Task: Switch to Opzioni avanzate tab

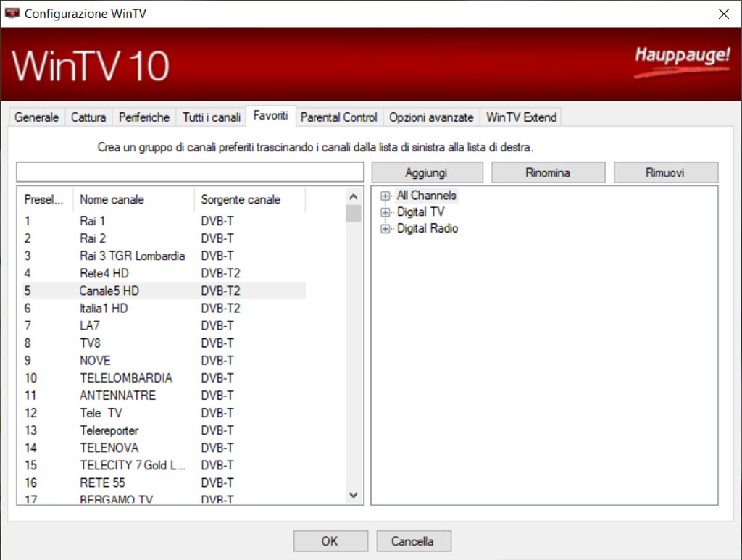Action: click(x=431, y=117)
